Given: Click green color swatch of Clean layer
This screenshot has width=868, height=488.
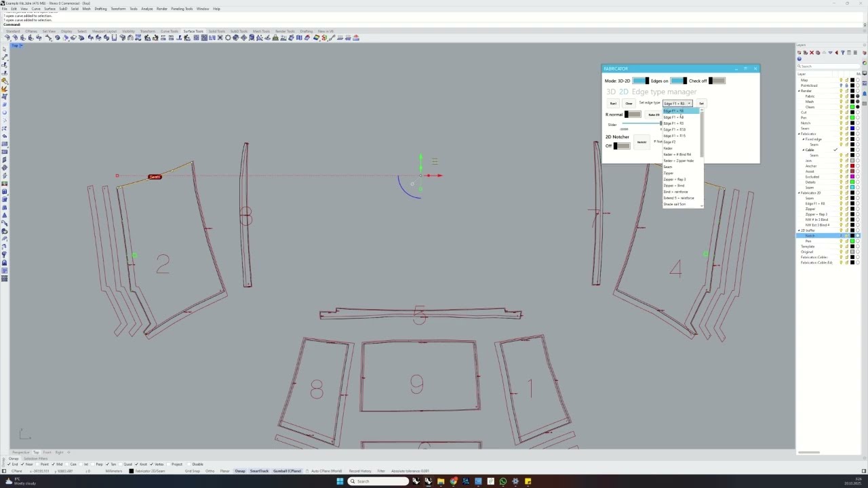Looking at the screenshot, I should [x=852, y=107].
